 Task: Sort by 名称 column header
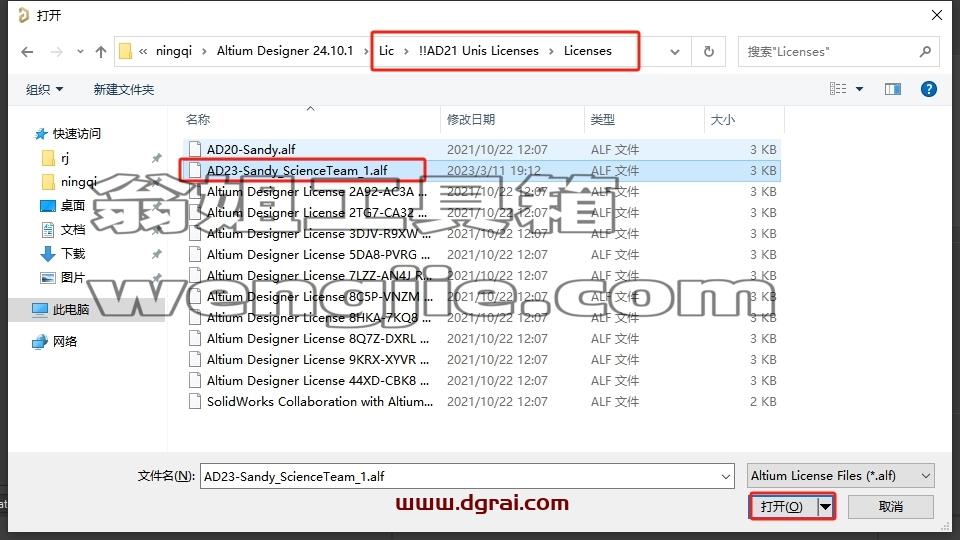(x=198, y=119)
